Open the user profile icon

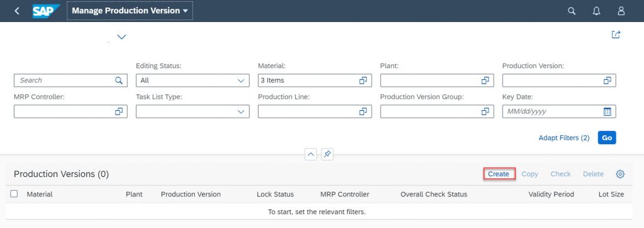[x=621, y=11]
